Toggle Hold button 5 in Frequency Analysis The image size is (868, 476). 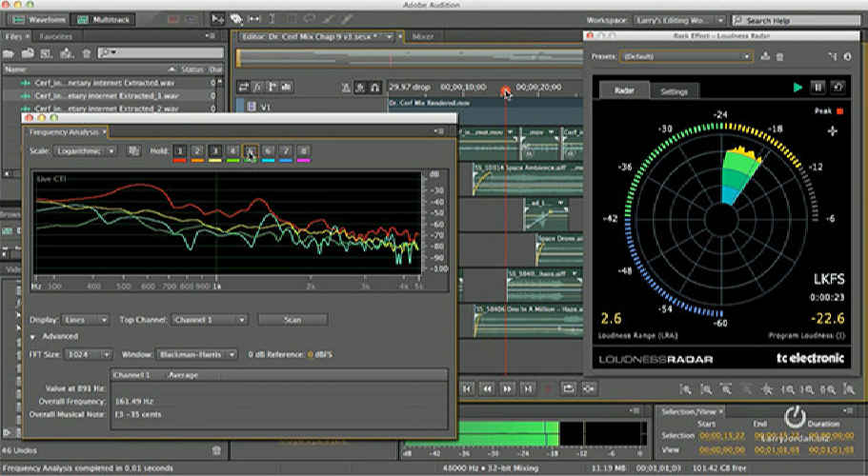[x=250, y=151]
